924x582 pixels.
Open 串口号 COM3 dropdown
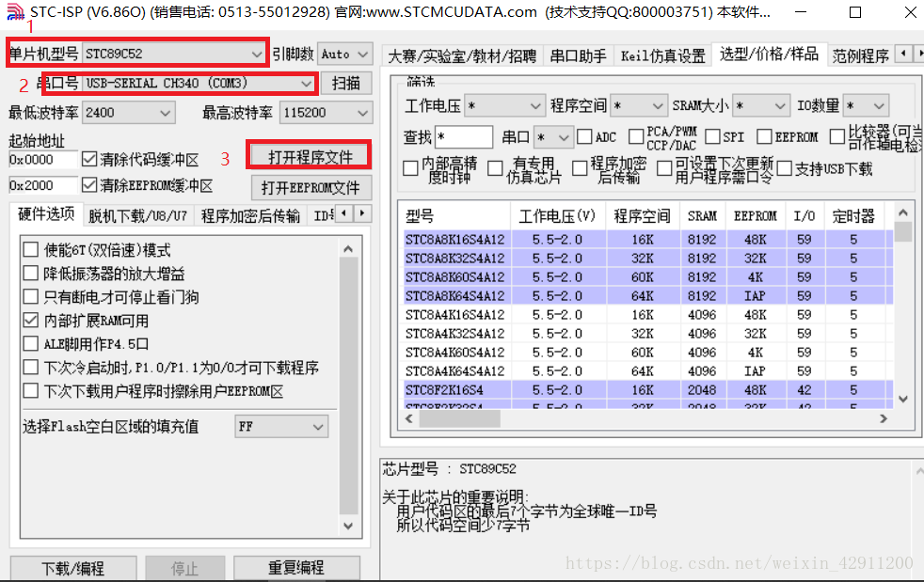199,83
